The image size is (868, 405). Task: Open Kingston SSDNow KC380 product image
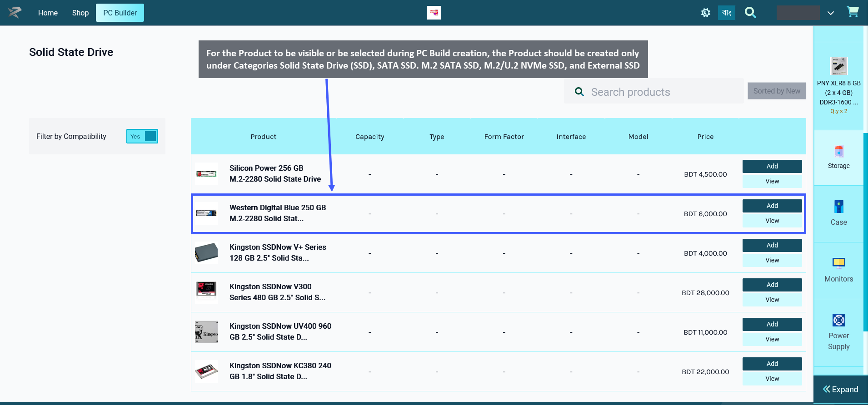[x=206, y=371]
